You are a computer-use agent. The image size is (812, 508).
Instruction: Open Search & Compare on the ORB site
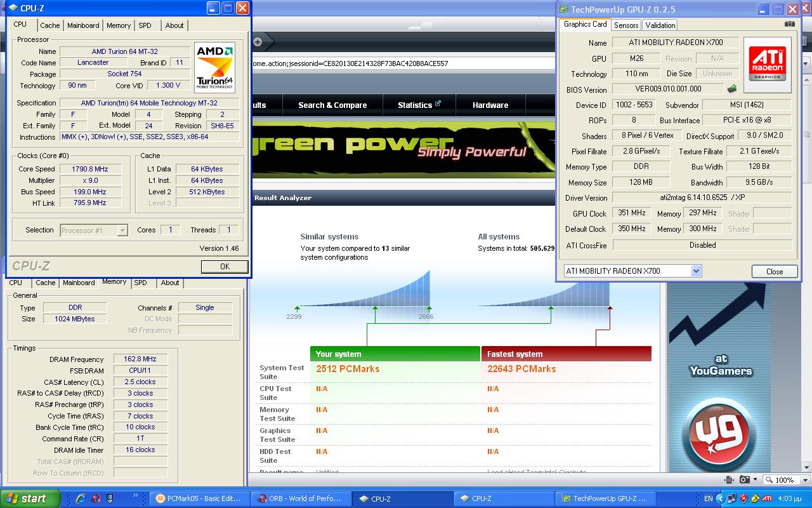point(332,105)
